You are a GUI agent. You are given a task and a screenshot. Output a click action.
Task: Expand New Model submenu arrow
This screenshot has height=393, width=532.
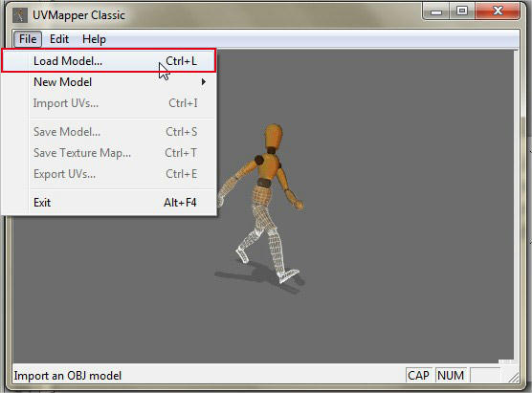point(203,81)
